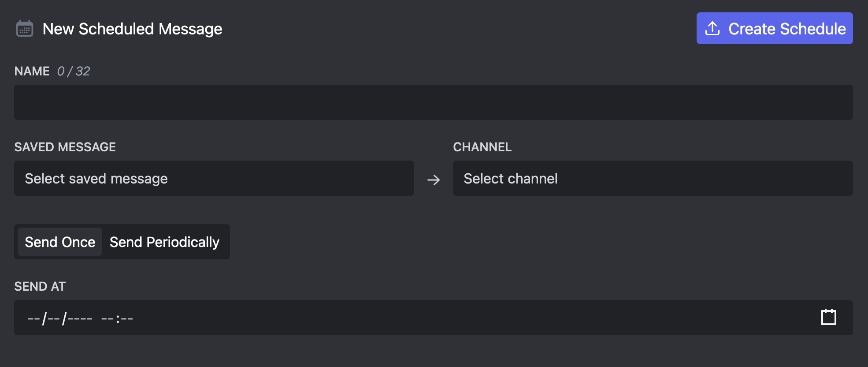Click the arrow icon between message and channel
Screen dimensions: 868x367
point(434,180)
